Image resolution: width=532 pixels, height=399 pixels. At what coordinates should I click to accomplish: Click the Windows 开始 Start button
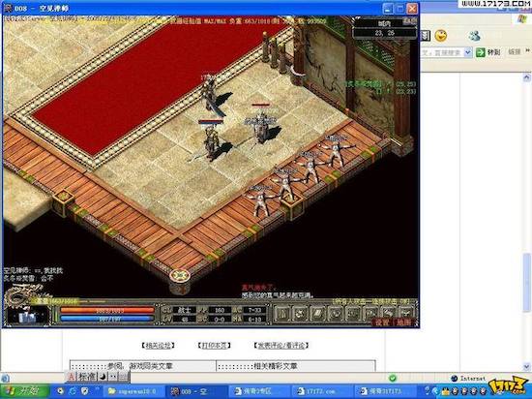coord(25,391)
